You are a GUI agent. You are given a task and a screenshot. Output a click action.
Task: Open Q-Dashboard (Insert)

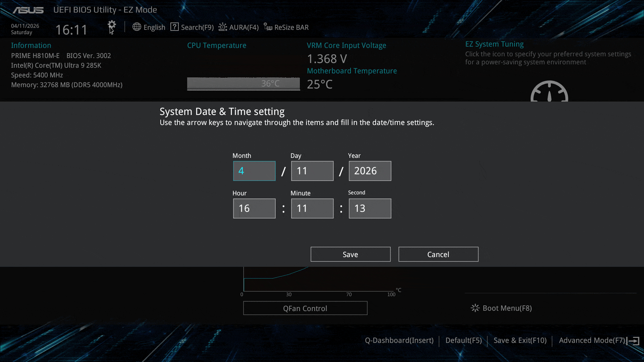399,341
